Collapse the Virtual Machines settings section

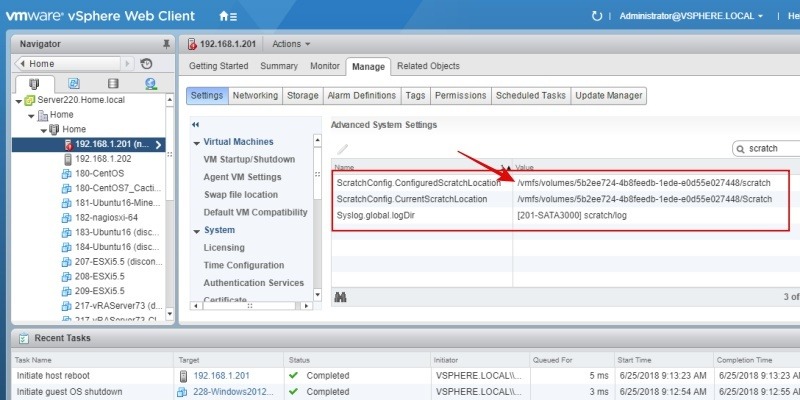[196, 143]
